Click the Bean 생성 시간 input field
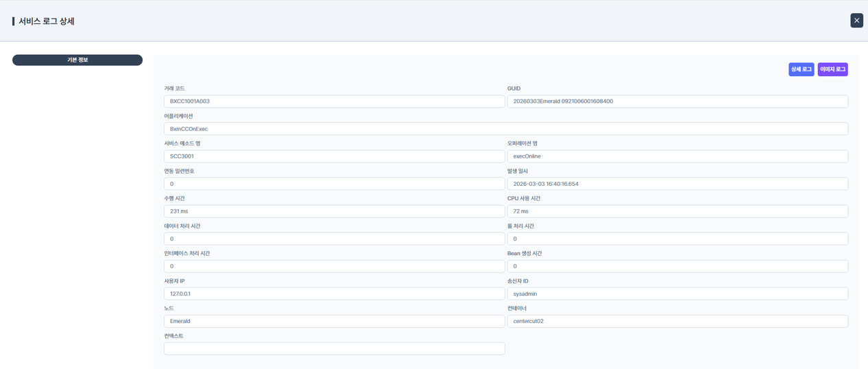The width and height of the screenshot is (868, 369). coord(677,266)
